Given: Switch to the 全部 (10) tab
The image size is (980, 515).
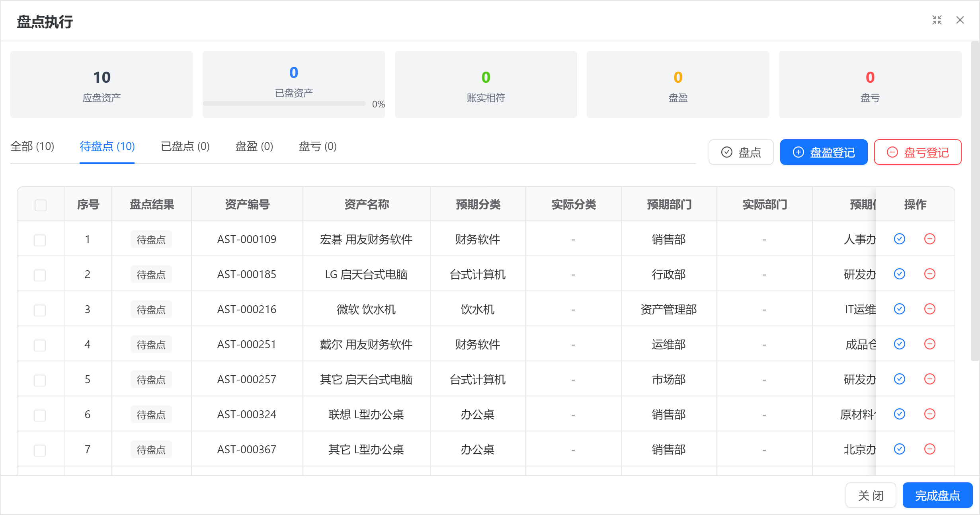Looking at the screenshot, I should click(x=32, y=146).
